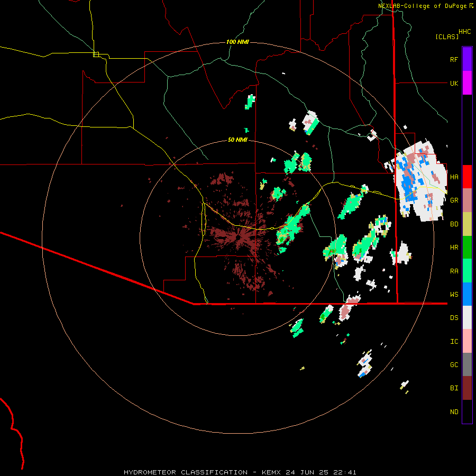Click the RF purple legend swatch
The height and width of the screenshot is (476, 476).
tap(467, 59)
